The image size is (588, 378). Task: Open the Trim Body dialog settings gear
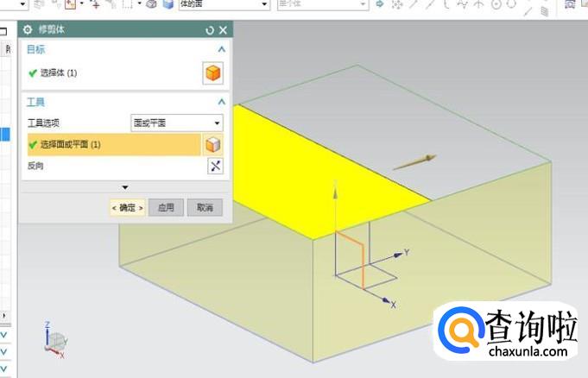(x=28, y=29)
